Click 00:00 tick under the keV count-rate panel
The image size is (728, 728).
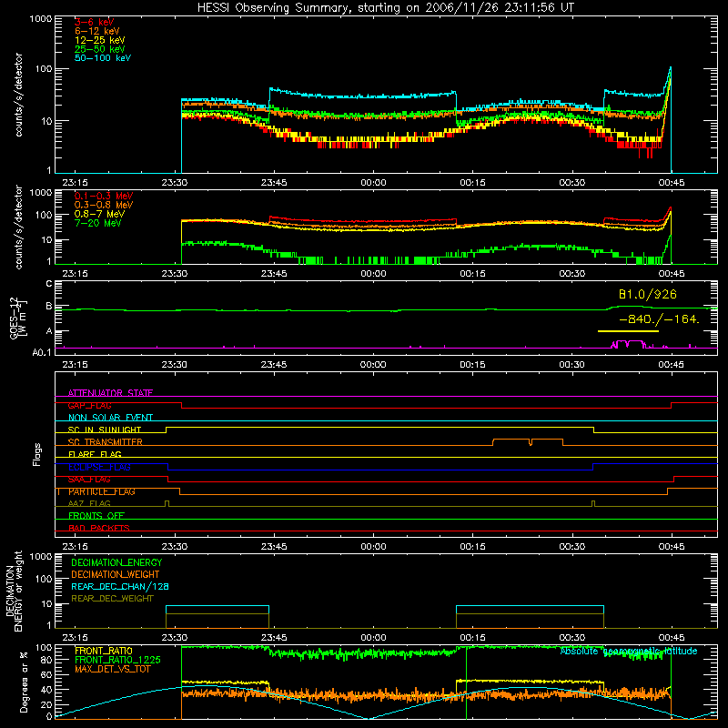(373, 183)
